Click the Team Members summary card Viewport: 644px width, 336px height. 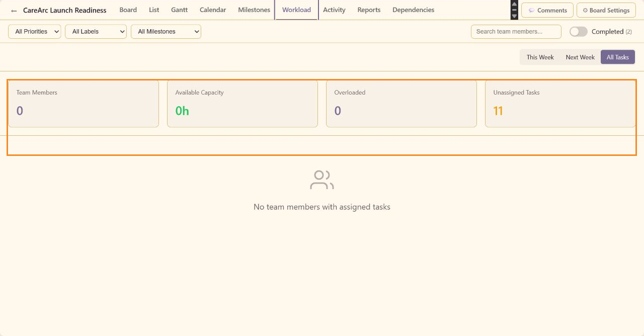tap(84, 104)
